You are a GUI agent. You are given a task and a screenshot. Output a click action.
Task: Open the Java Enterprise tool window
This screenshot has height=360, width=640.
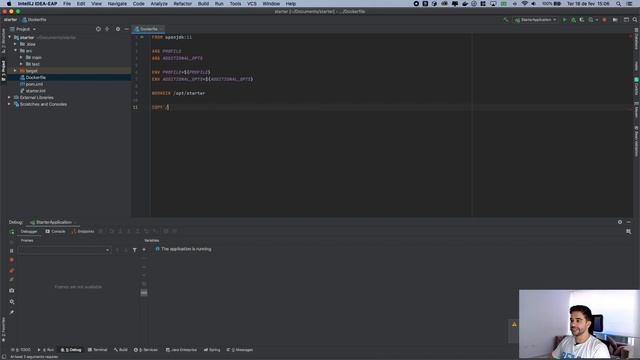click(181, 350)
